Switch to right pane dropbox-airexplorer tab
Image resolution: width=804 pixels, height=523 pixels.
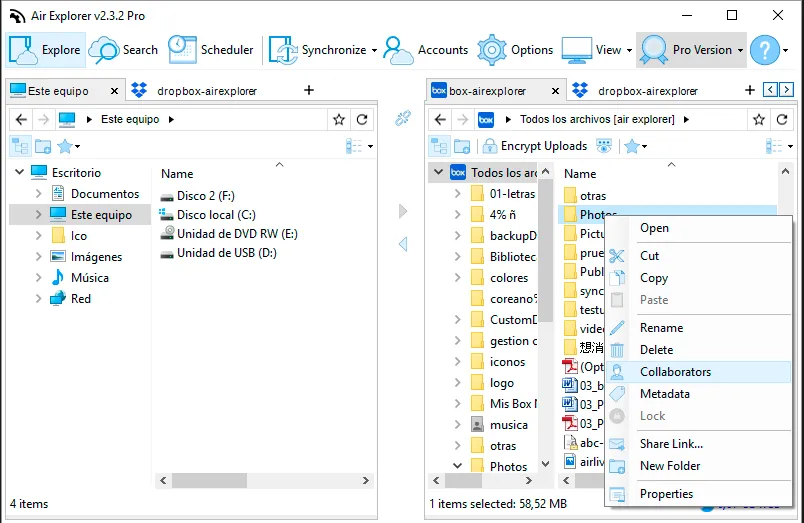pyautogui.click(x=648, y=91)
